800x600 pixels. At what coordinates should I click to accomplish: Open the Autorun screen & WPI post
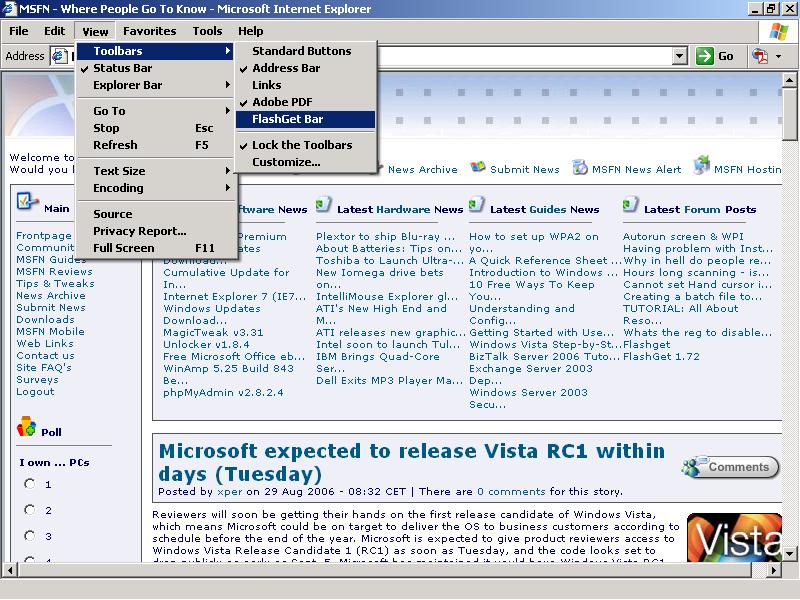pos(683,237)
